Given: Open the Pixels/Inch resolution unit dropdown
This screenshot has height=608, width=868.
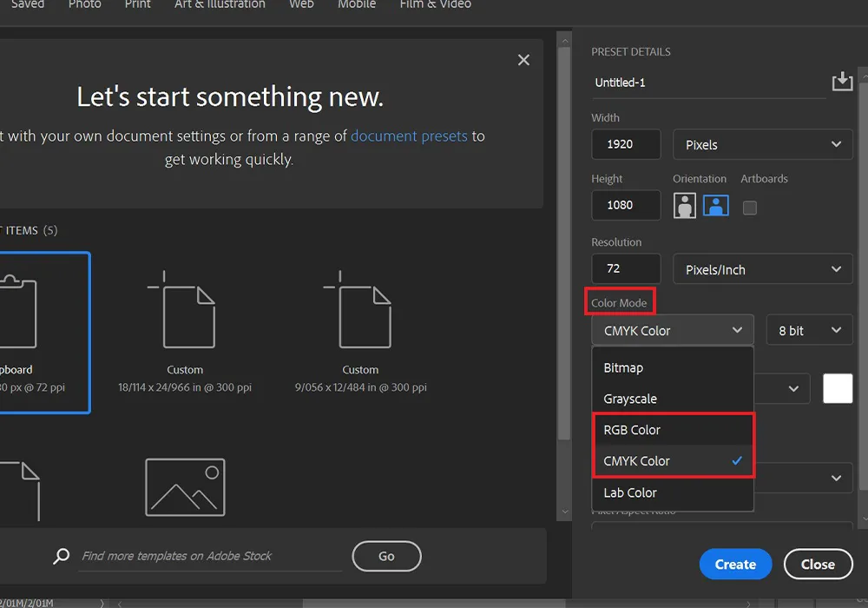Looking at the screenshot, I should coord(763,269).
